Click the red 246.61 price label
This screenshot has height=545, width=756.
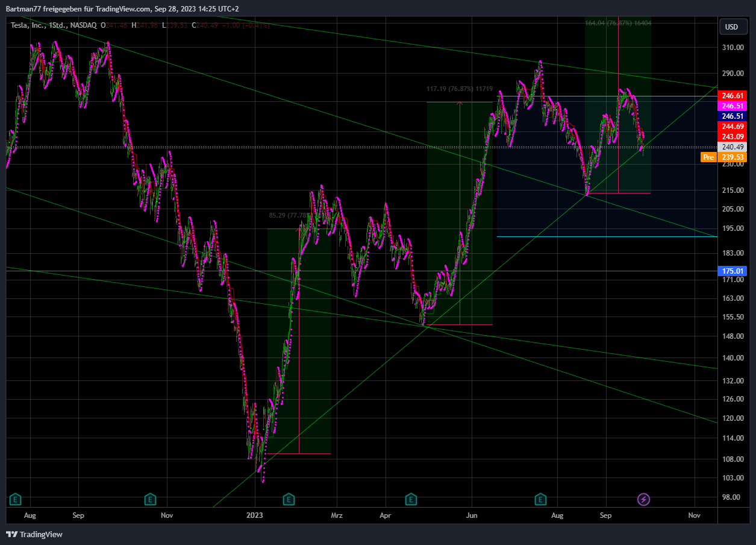point(733,95)
